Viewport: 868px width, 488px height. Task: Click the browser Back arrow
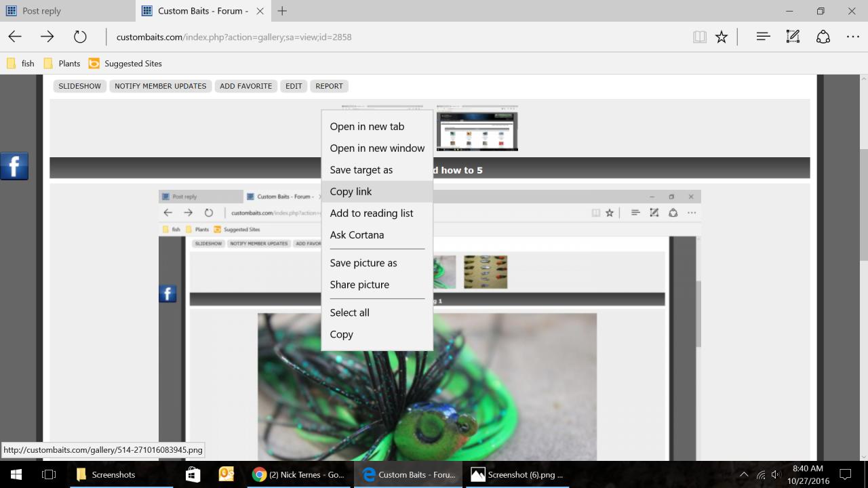15,37
